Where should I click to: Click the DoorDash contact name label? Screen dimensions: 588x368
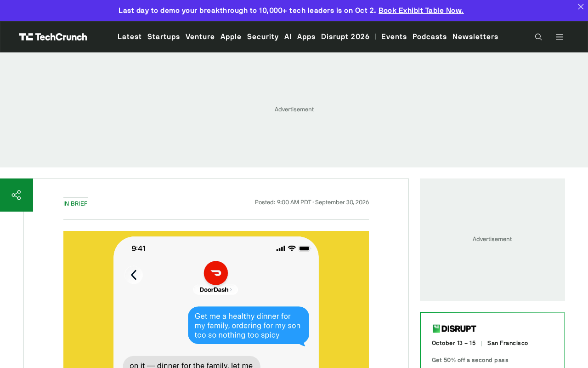(x=215, y=290)
